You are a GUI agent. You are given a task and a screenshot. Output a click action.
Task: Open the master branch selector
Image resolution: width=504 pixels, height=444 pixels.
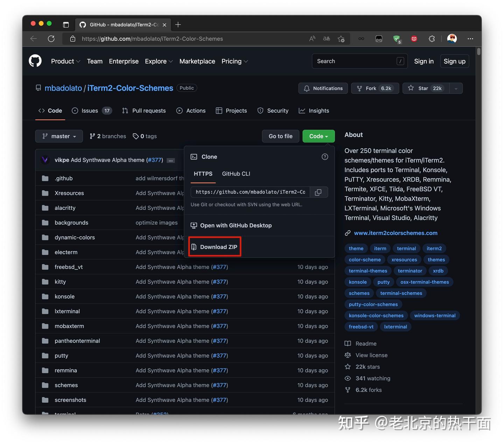click(x=59, y=136)
